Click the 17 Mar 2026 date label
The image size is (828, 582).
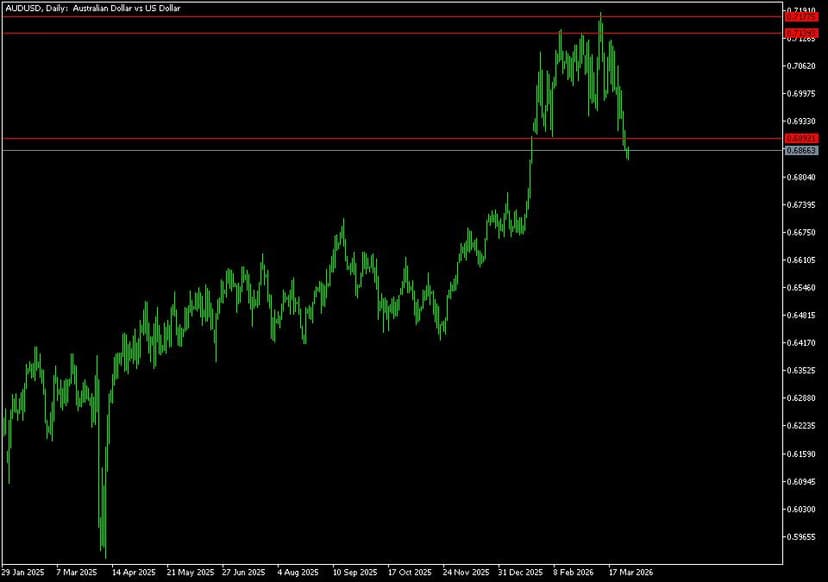coord(630,573)
